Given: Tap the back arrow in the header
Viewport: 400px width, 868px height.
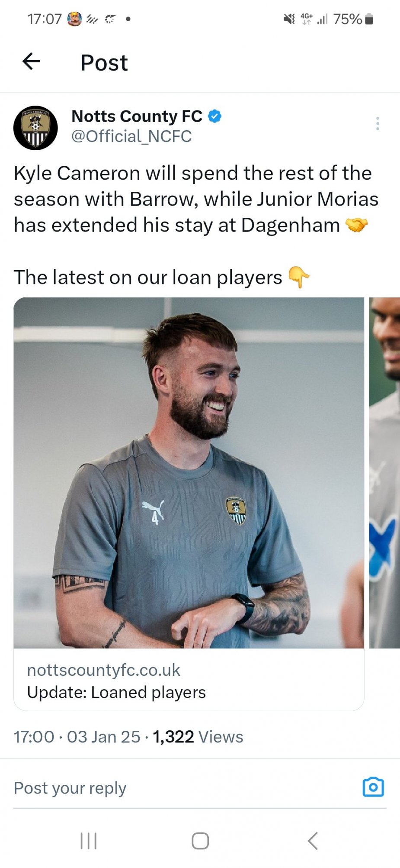Looking at the screenshot, I should (x=31, y=61).
